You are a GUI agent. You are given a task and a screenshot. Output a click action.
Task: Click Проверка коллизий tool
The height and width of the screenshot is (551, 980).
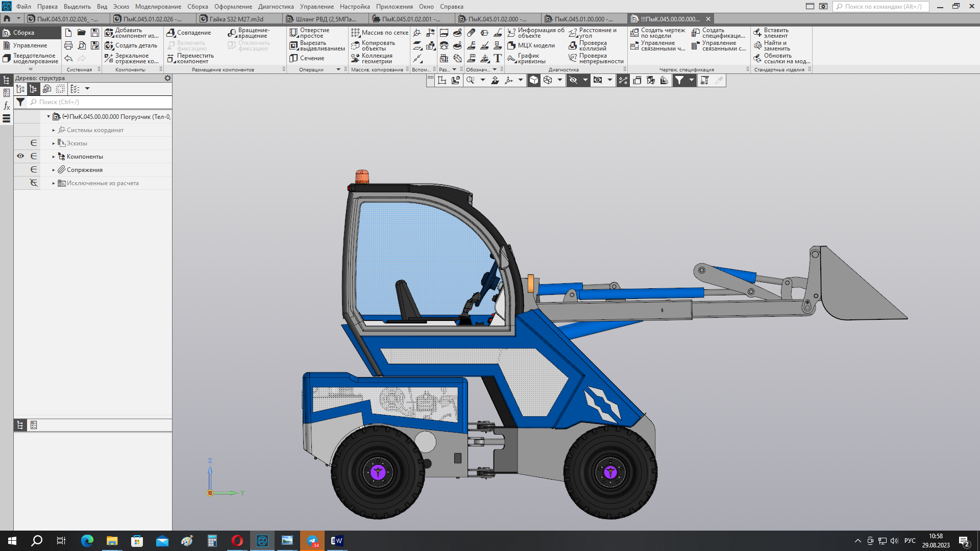[592, 45]
